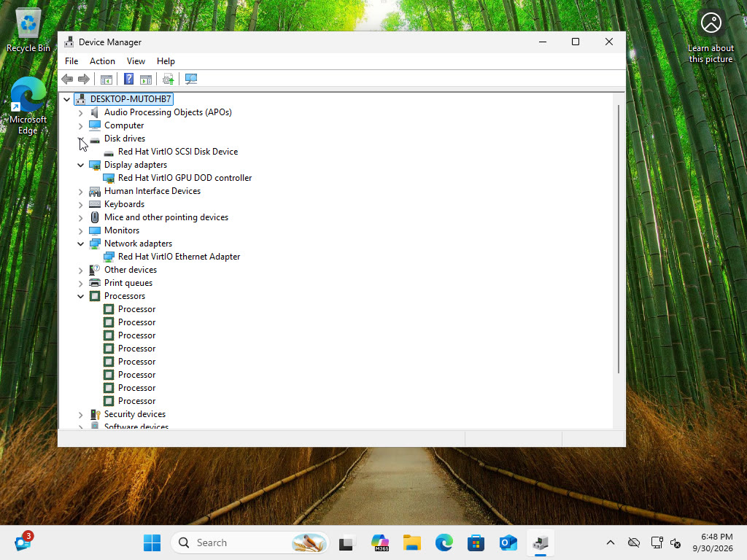Select the Processors category label
Image resolution: width=747 pixels, height=560 pixels.
125,296
